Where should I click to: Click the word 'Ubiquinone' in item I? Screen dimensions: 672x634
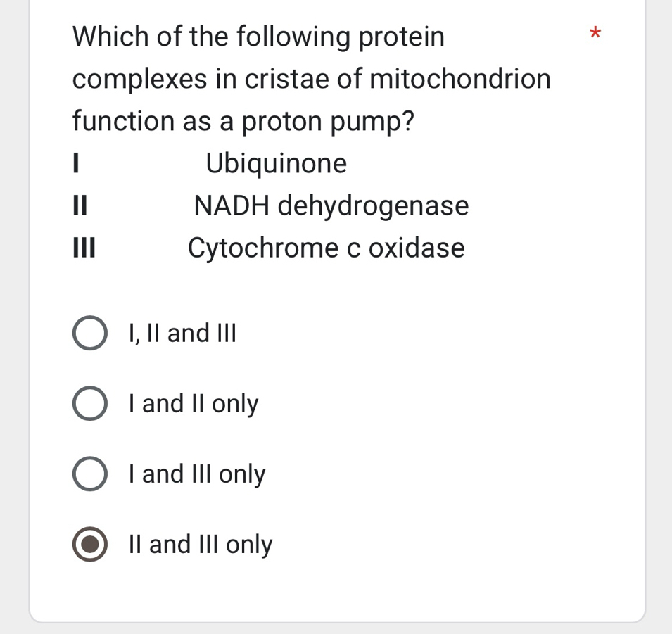click(277, 163)
